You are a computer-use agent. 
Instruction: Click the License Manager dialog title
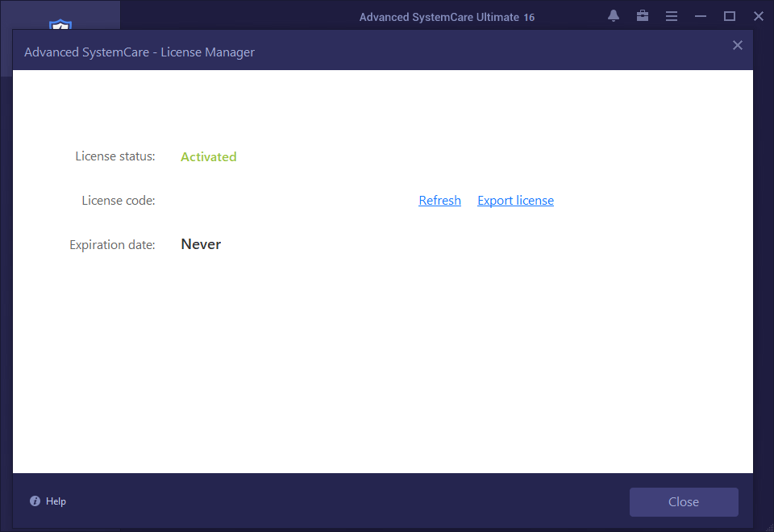pos(139,52)
